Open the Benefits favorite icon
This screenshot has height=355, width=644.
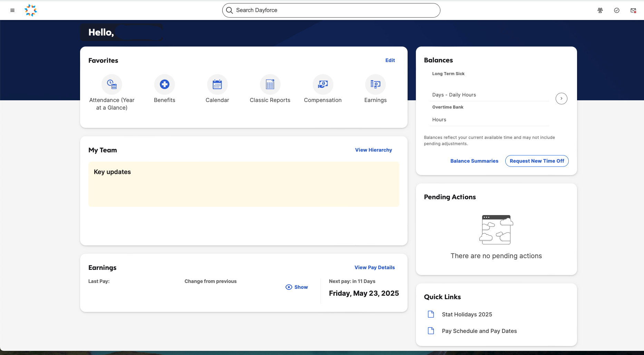[x=165, y=84]
